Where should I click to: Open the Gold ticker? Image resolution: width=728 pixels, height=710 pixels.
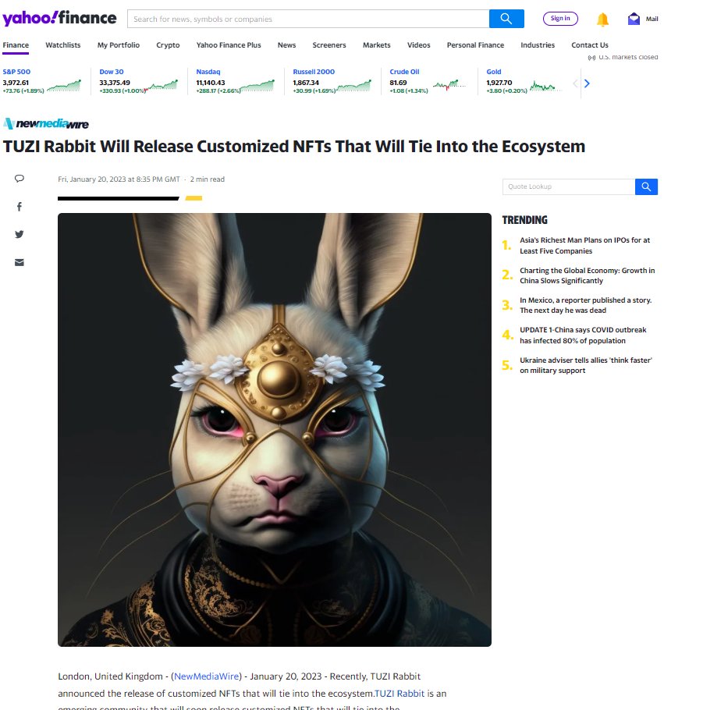[x=494, y=72]
